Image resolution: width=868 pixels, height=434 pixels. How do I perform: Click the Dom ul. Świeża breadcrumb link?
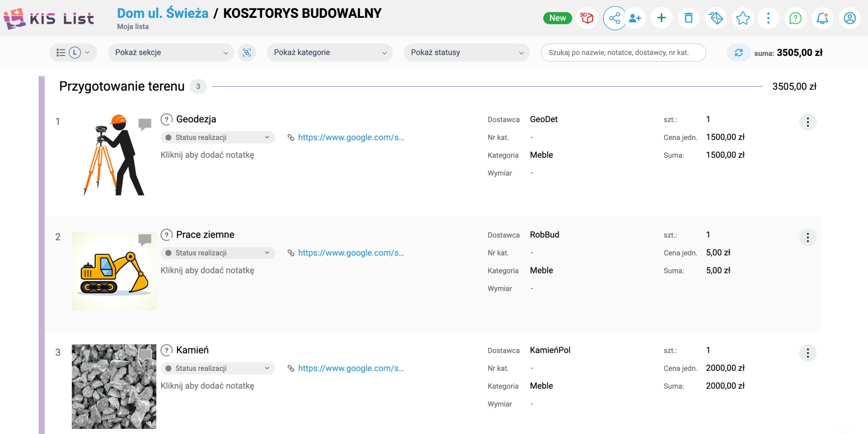(x=163, y=13)
